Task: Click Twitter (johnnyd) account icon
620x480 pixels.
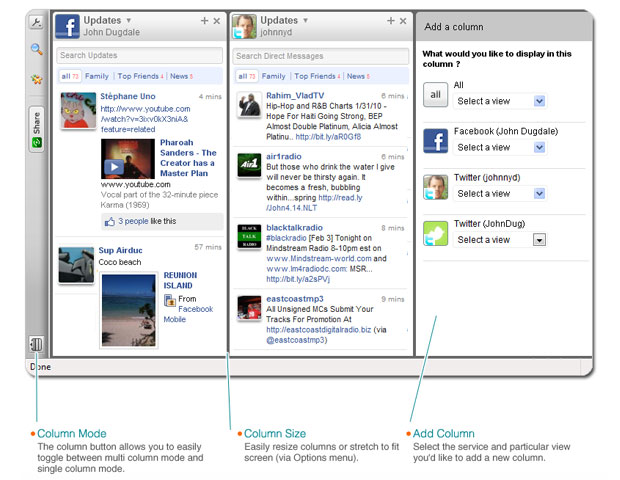Action: (x=435, y=187)
